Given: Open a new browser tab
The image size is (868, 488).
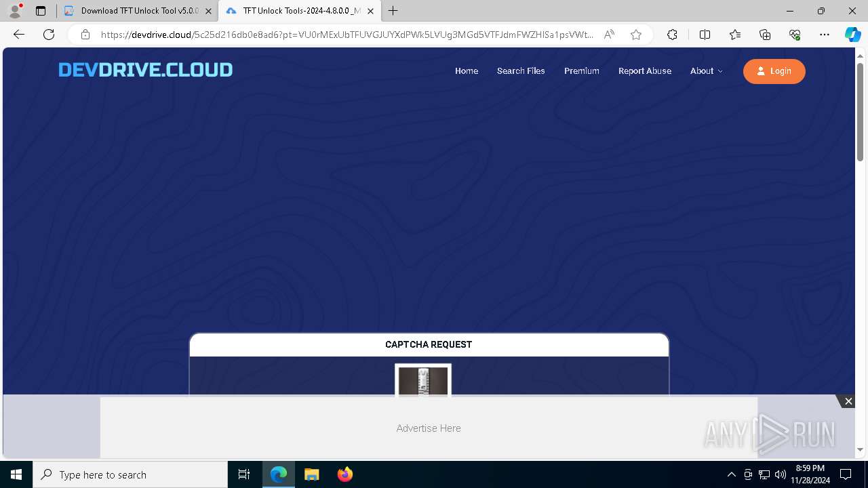Looking at the screenshot, I should coord(393,11).
